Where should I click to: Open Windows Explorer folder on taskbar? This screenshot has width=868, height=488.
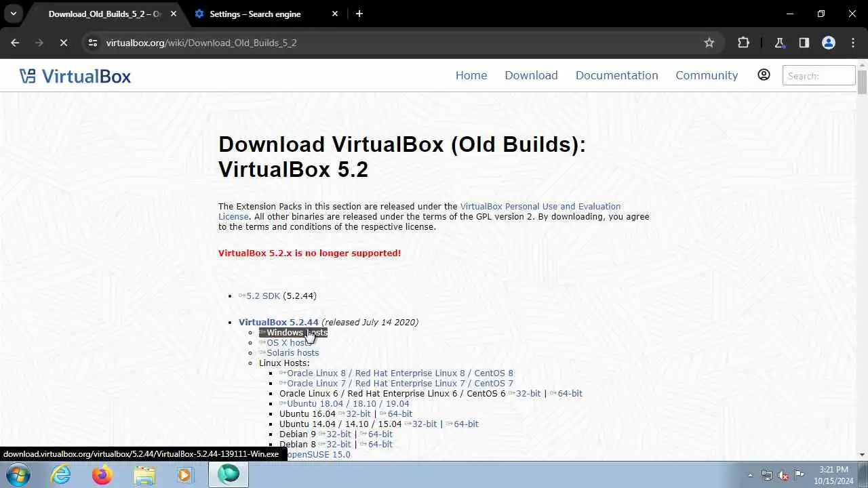144,474
